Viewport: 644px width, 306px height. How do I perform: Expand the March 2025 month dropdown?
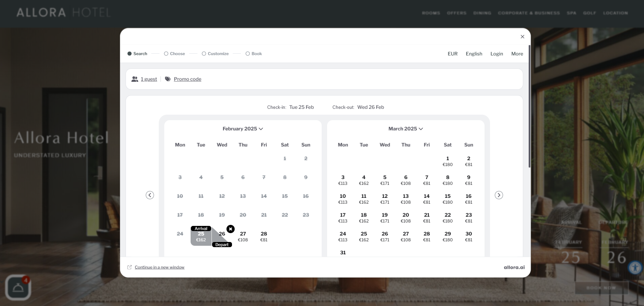pos(406,129)
